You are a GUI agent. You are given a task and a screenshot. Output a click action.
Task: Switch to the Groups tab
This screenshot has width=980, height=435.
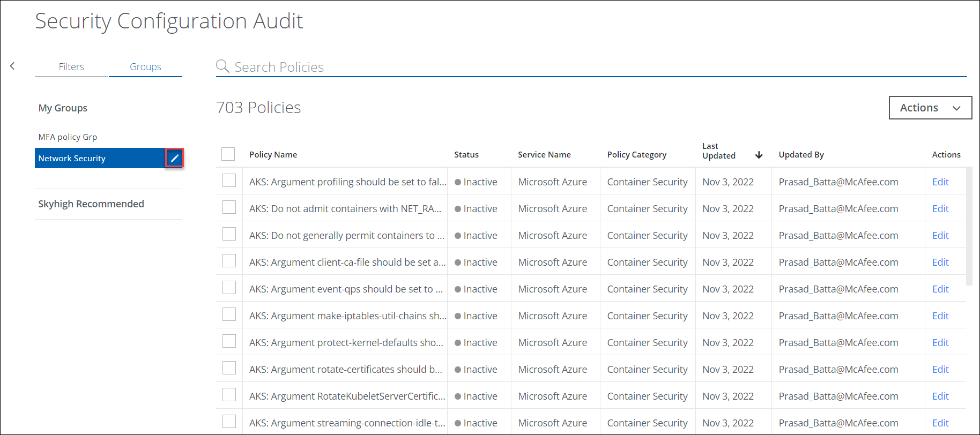click(x=145, y=67)
